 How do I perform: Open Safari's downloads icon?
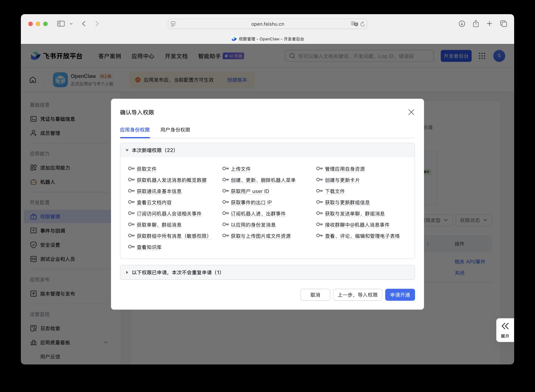coord(462,24)
